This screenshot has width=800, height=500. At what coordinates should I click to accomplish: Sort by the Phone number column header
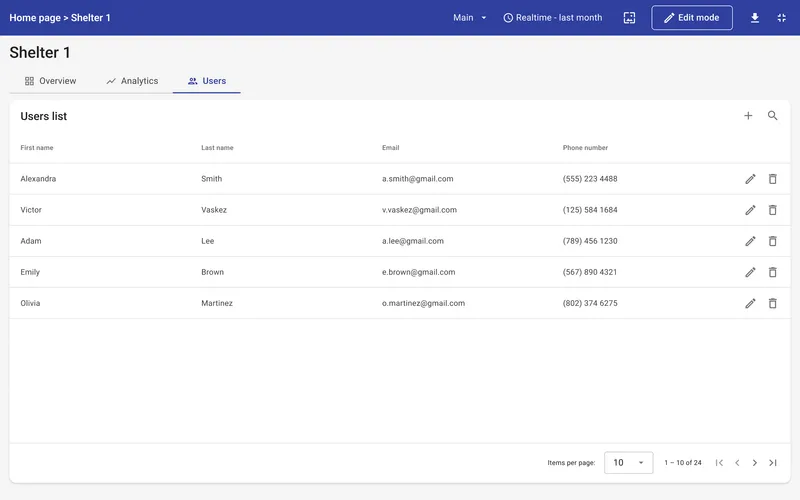tap(585, 148)
